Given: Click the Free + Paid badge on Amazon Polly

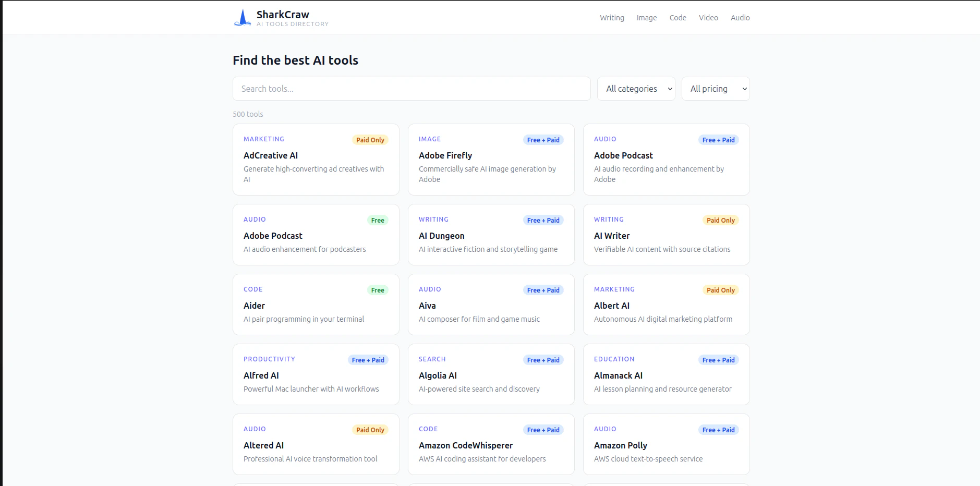Looking at the screenshot, I should 718,430.
